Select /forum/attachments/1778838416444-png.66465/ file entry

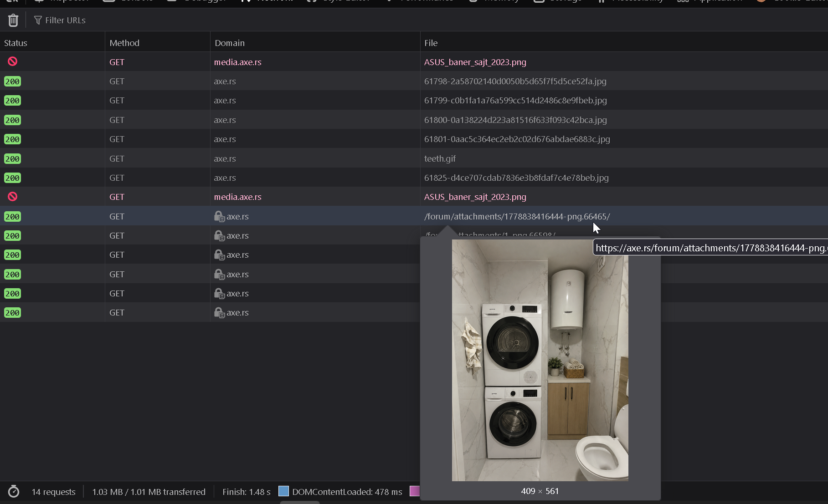click(x=517, y=216)
